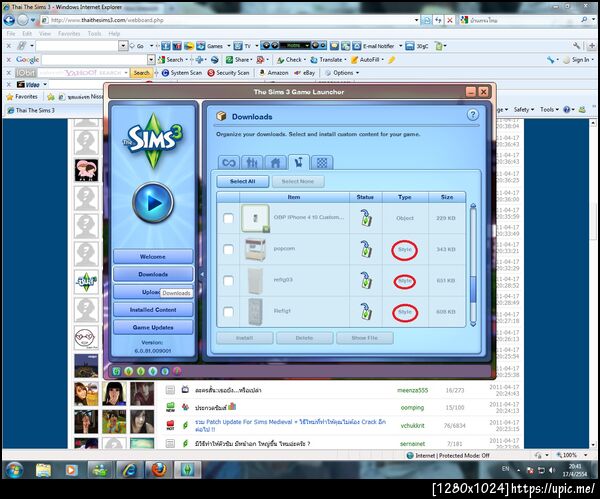Viewport: 600px width, 499px height.
Task: Select the objects chair tab
Action: 299,162
